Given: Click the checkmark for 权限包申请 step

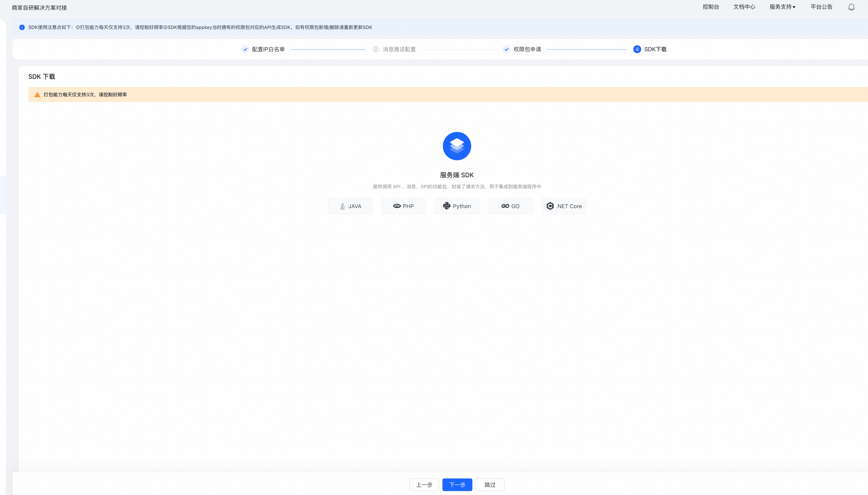Looking at the screenshot, I should tap(506, 49).
